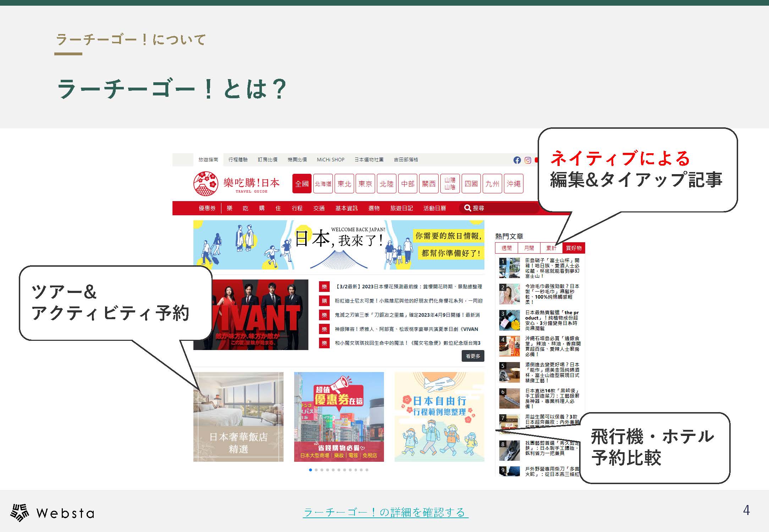Switch to the 買好物 tab
This screenshot has width=769, height=532.
[573, 248]
